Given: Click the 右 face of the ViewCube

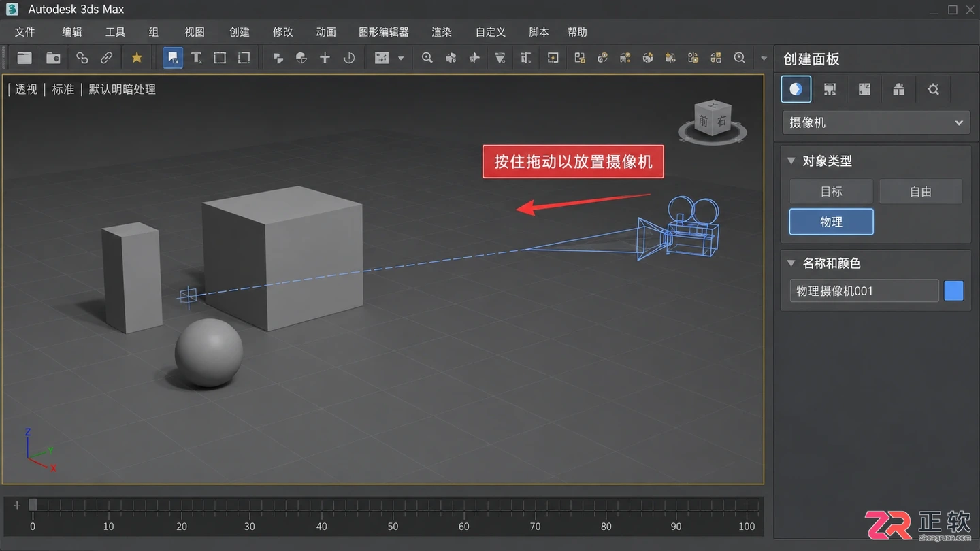Looking at the screenshot, I should tap(721, 121).
